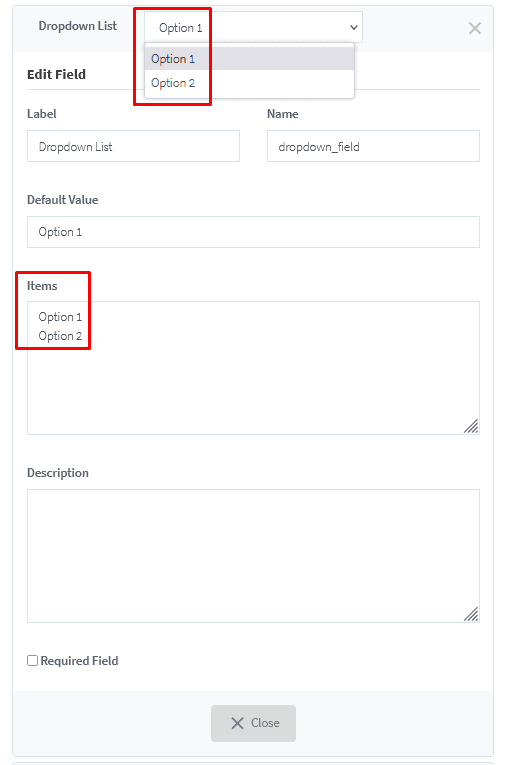Choose Option 2 in the dropdown list

point(249,83)
